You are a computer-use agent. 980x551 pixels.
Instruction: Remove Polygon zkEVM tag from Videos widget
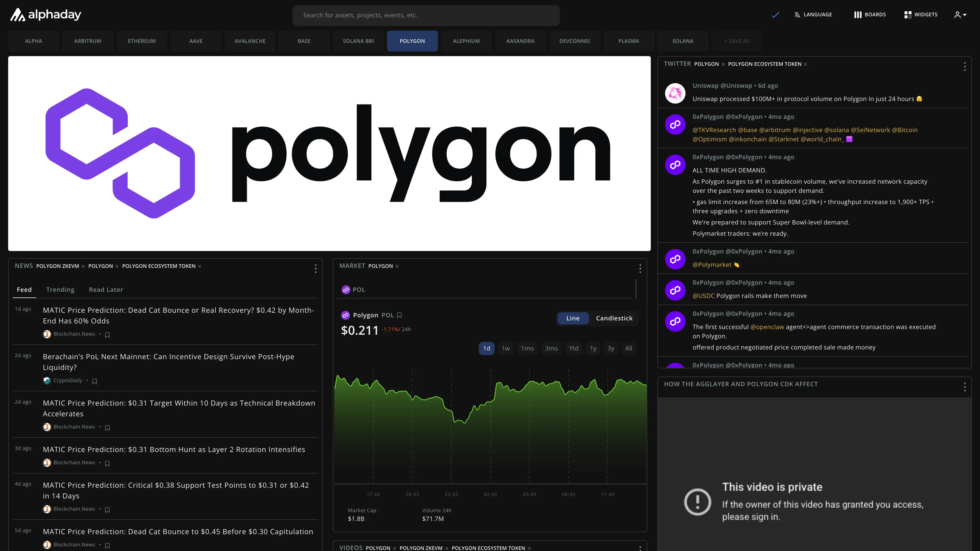pyautogui.click(x=447, y=548)
